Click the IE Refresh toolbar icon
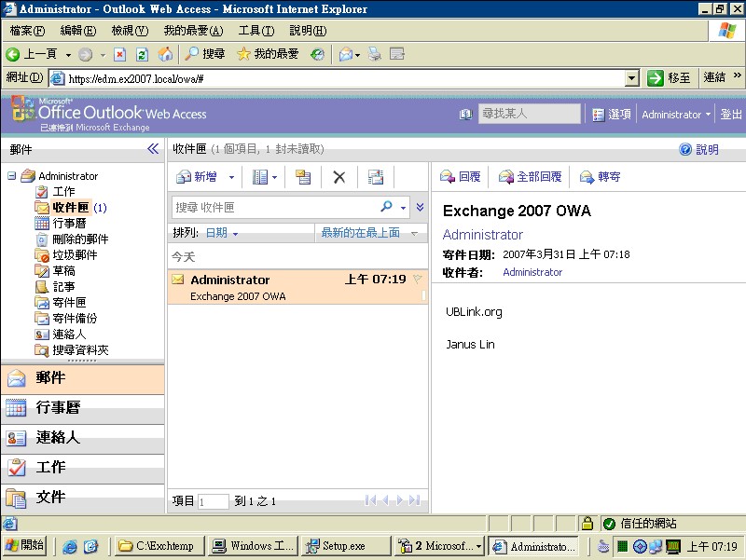This screenshot has width=746, height=560. coord(142,54)
